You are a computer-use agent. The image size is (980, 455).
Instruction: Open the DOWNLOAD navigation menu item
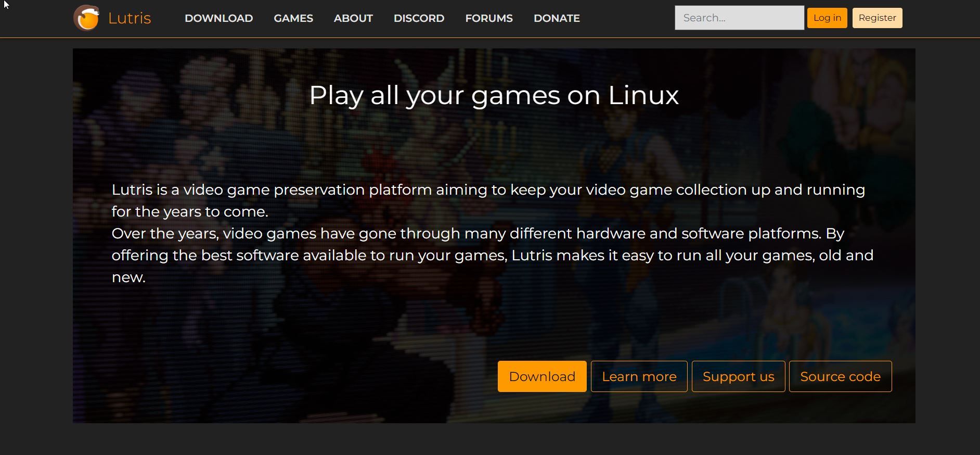coord(219,18)
